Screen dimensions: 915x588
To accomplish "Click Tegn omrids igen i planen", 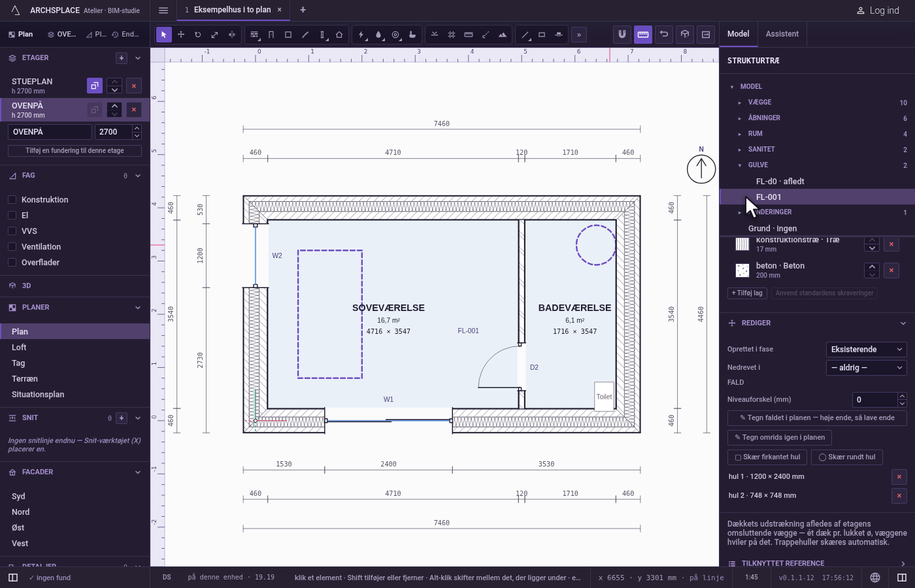I will [780, 438].
